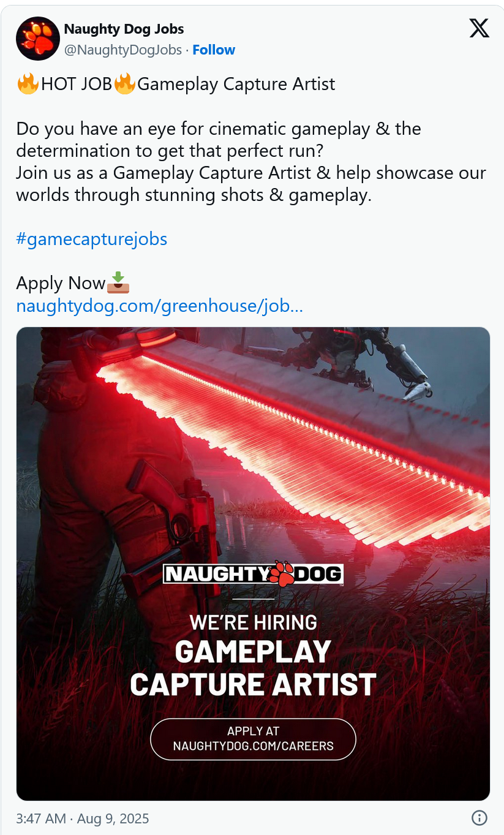Click the X logo in the corner
This screenshot has height=835, width=504.
479,28
